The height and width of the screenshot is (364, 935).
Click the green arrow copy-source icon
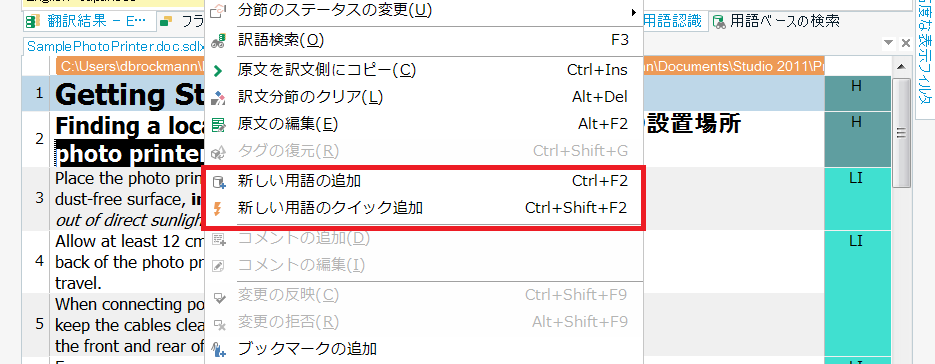point(218,70)
